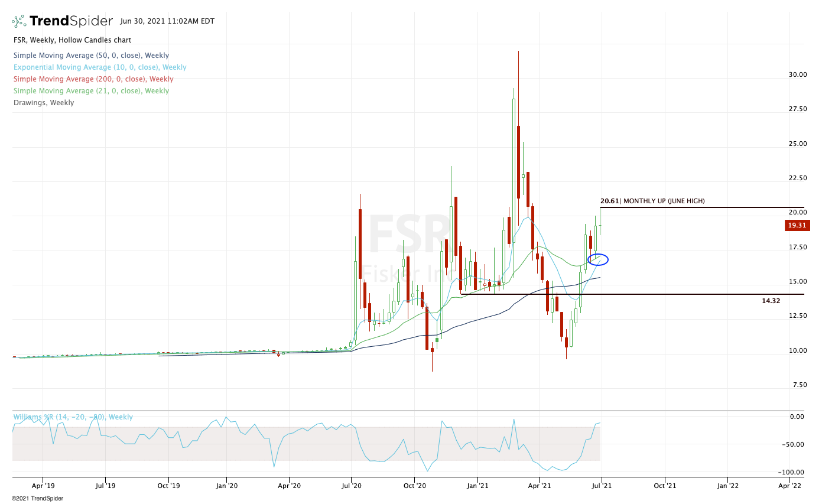
Task: Click the timestamp Jun 30, 2021 11:02AM EDT
Action: tap(167, 21)
